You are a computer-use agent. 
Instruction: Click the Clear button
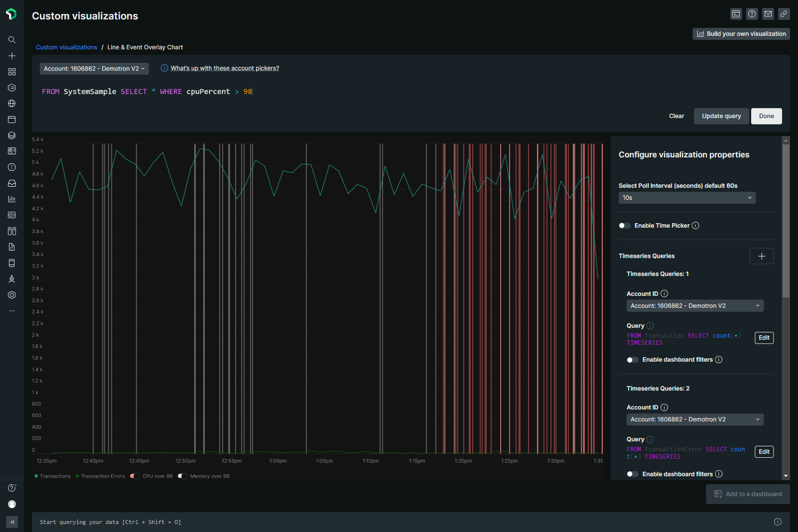pos(676,116)
